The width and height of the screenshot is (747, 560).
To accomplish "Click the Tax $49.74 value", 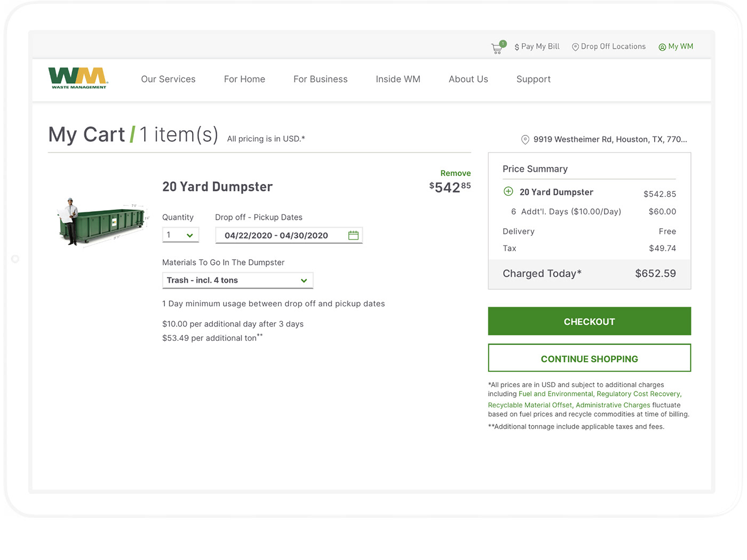I will tap(662, 249).
